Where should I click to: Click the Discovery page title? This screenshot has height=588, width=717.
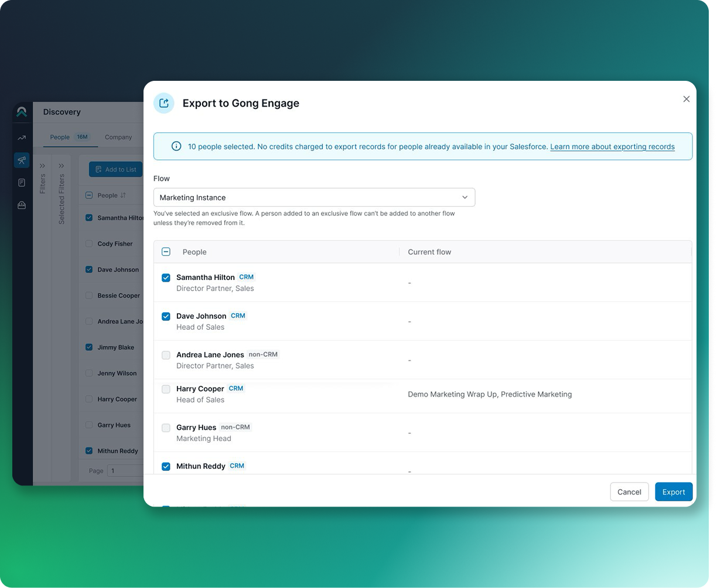pyautogui.click(x=62, y=112)
